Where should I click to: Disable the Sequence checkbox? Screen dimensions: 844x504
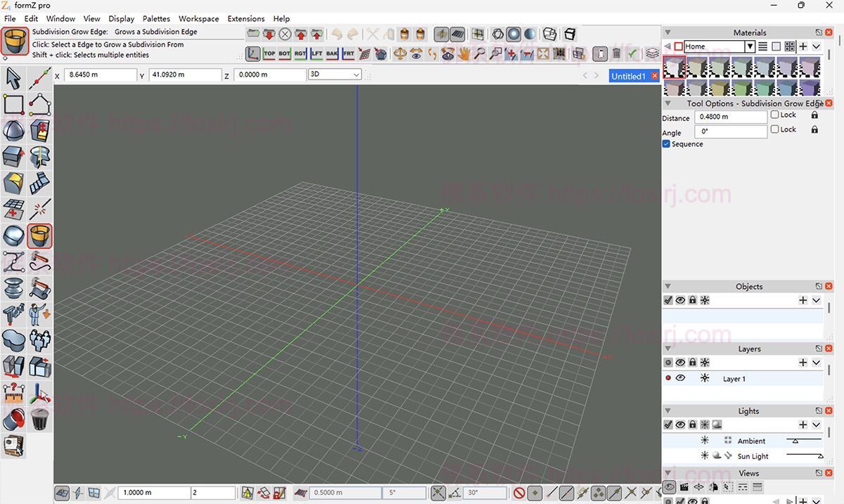tap(665, 144)
